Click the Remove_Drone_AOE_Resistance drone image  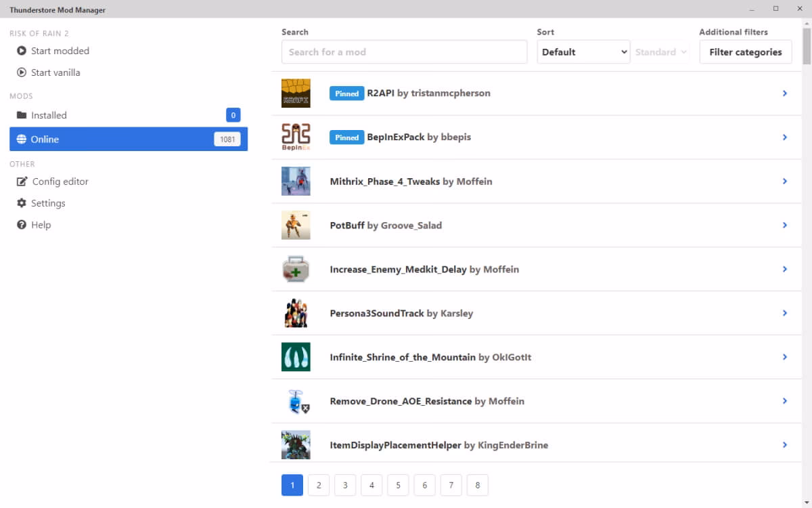pos(296,401)
